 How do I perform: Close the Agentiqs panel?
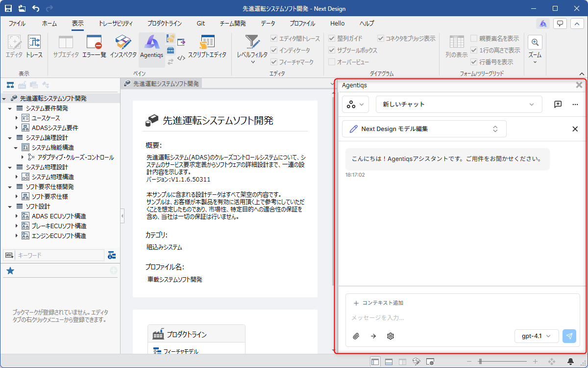pos(579,85)
